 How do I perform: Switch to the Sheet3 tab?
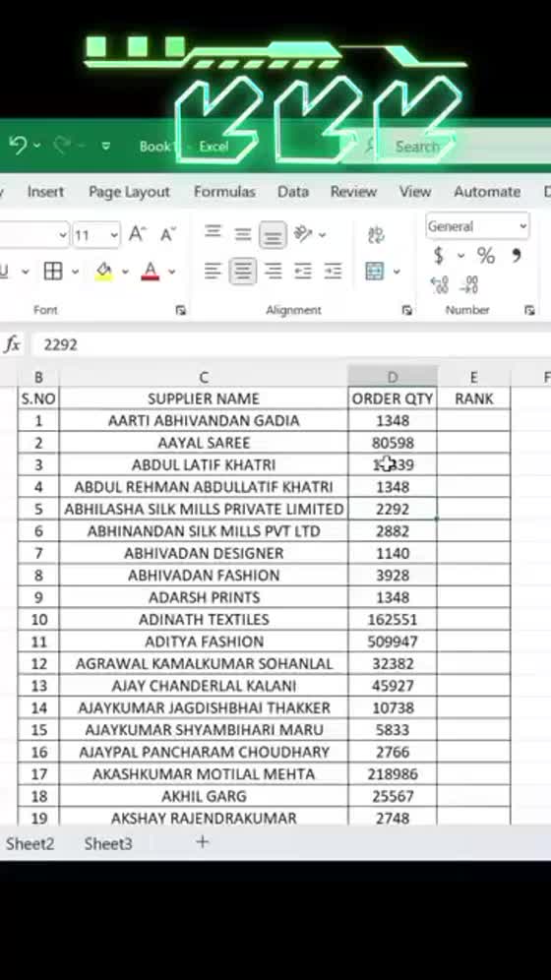[x=108, y=844]
